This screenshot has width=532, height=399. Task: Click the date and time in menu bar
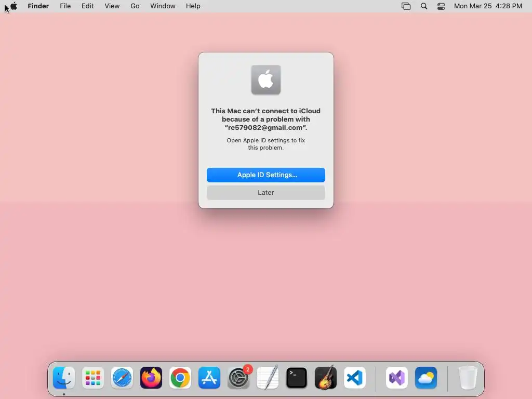[488, 6]
